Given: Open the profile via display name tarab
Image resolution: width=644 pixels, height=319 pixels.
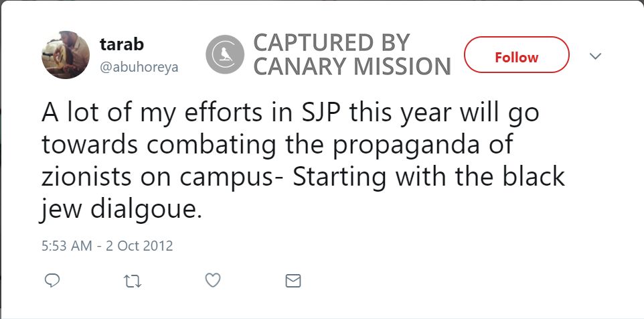Looking at the screenshot, I should (122, 45).
